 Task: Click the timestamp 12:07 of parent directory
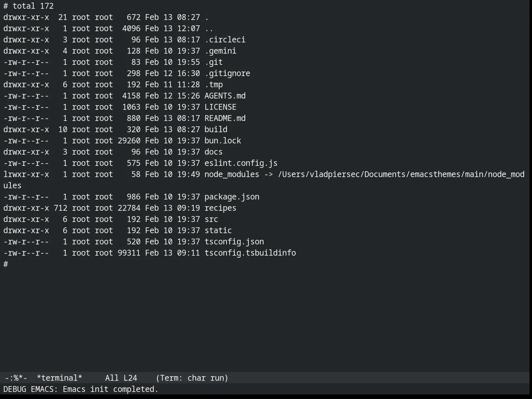(x=188, y=28)
